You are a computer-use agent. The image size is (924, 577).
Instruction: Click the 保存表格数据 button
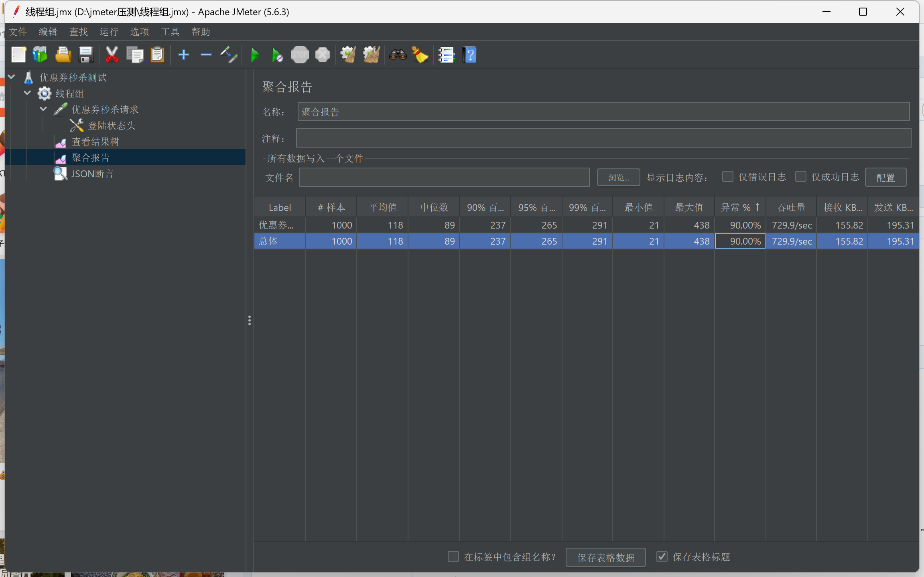click(x=605, y=557)
